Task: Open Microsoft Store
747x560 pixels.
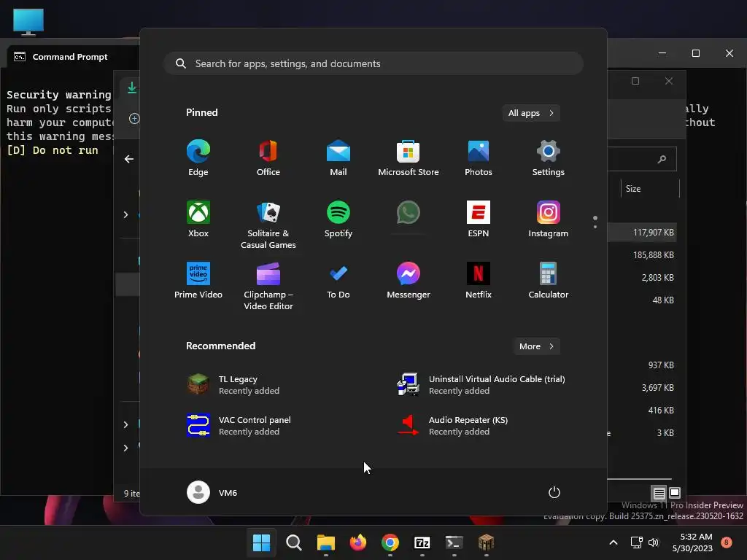Action: pyautogui.click(x=409, y=158)
